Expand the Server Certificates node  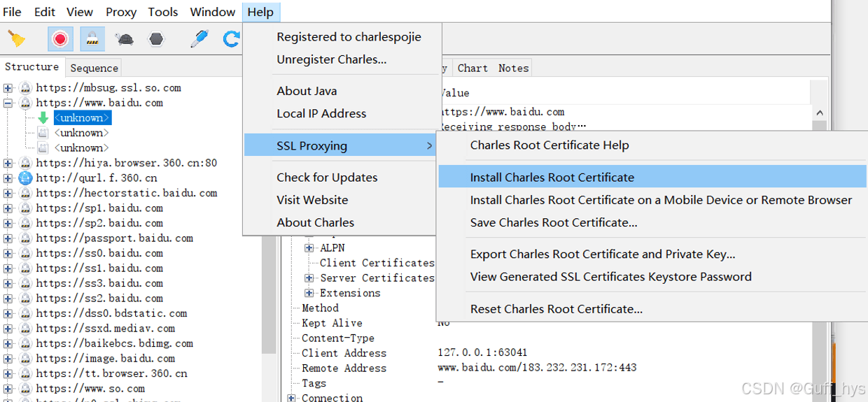(x=309, y=278)
